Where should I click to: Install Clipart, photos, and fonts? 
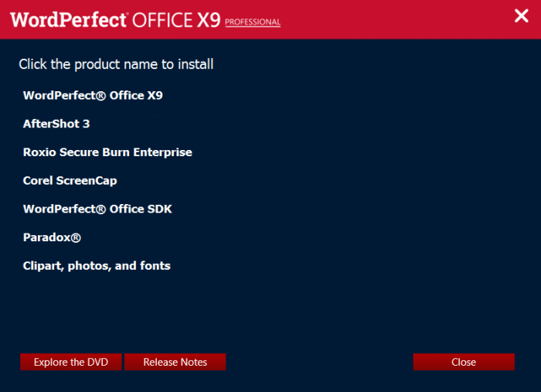[97, 266]
